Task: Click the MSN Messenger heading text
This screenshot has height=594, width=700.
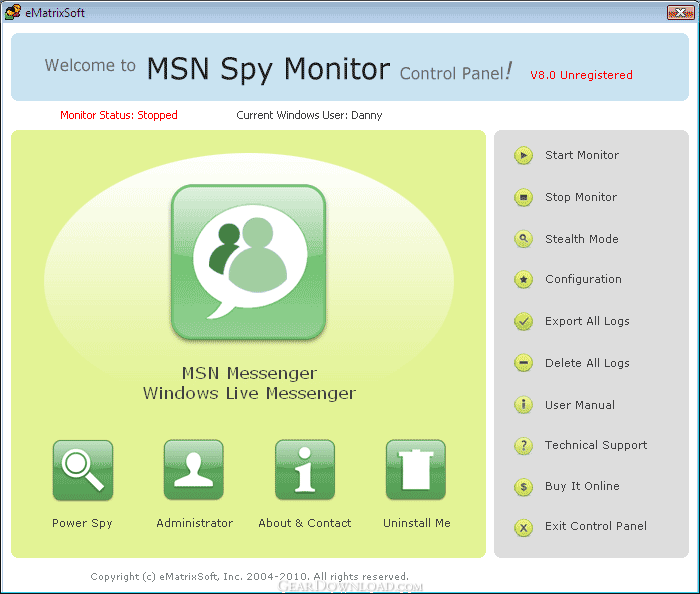Action: click(249, 373)
